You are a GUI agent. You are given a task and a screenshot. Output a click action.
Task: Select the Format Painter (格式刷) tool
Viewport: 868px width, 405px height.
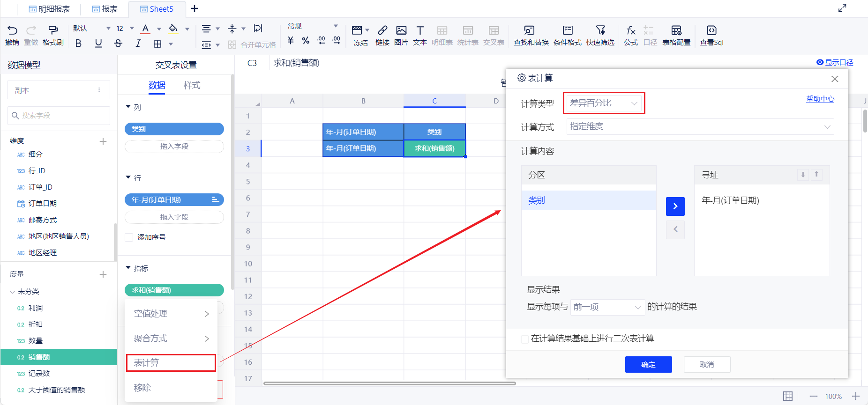click(53, 31)
